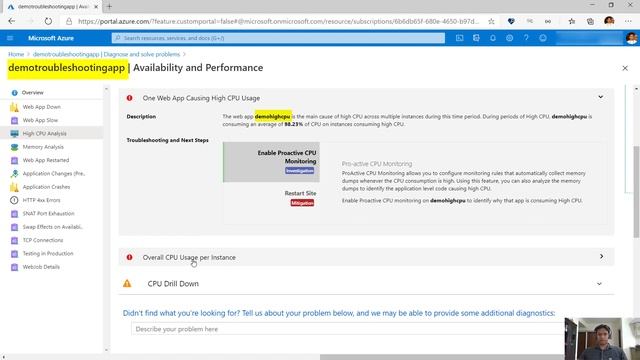Open the feedback smiley icon
Image resolution: width=640 pixels, height=360 pixels.
coord(543,38)
